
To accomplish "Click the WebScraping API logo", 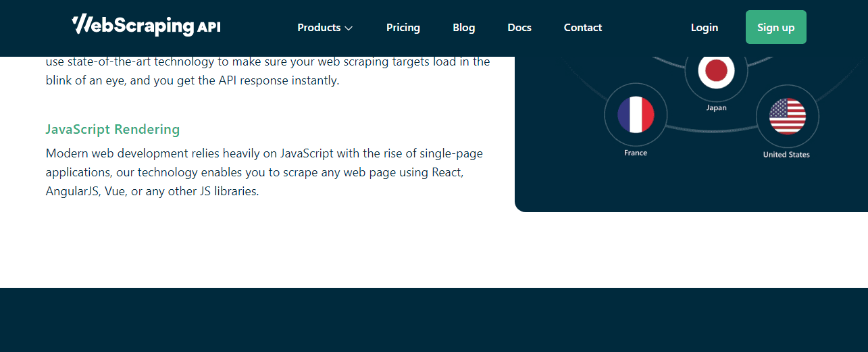I will [146, 26].
